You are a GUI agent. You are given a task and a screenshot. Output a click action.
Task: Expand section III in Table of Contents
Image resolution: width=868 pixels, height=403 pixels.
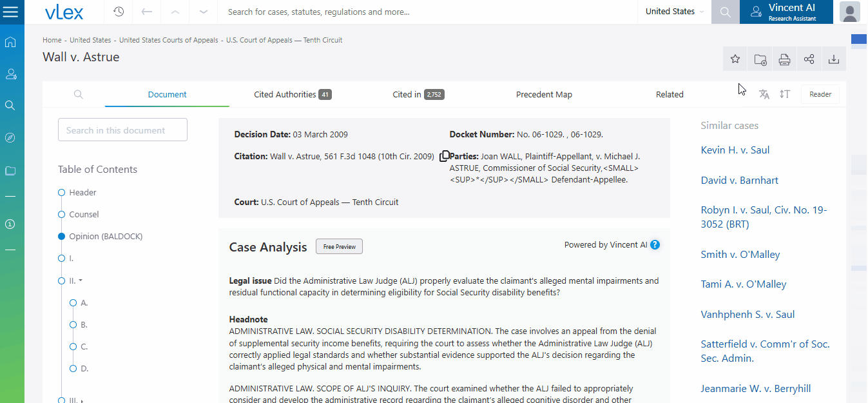tap(81, 400)
